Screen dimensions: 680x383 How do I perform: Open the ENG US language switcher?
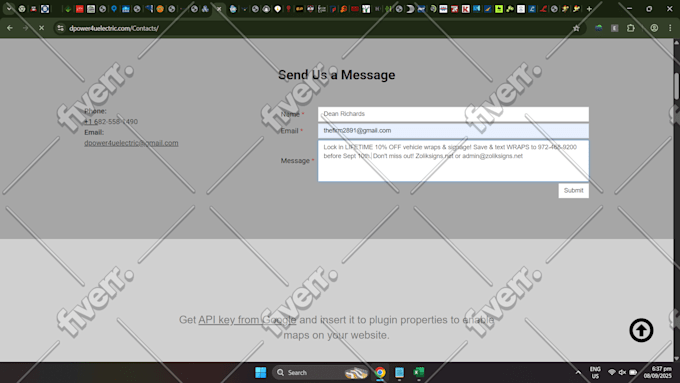[595, 373]
